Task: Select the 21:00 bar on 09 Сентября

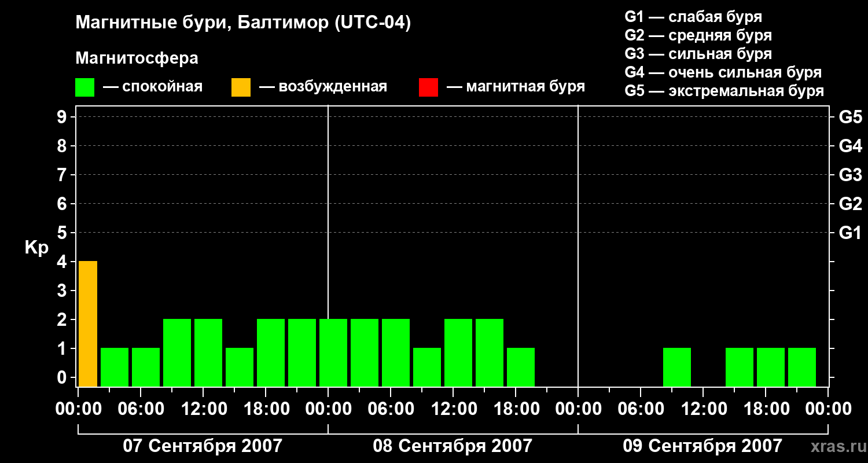Action: pos(802,367)
